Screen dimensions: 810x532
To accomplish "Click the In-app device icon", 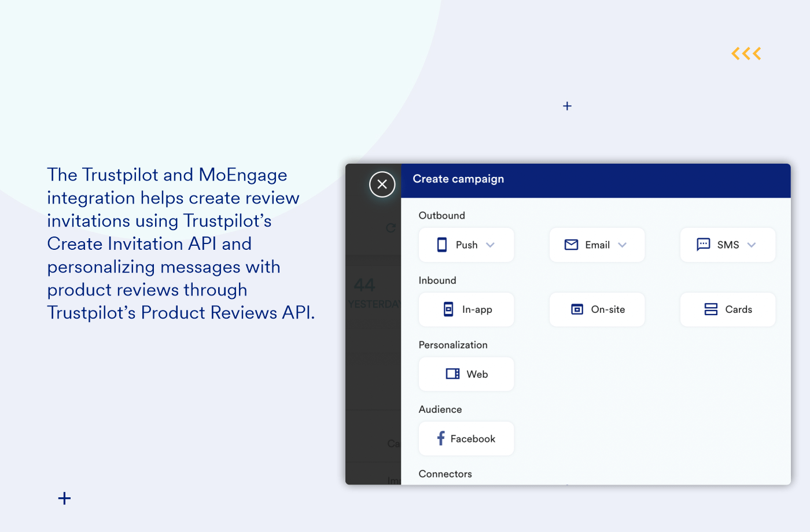I will click(448, 309).
